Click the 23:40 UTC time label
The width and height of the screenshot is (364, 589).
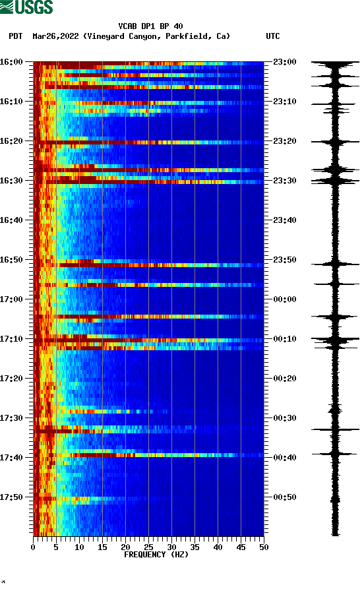coord(285,220)
